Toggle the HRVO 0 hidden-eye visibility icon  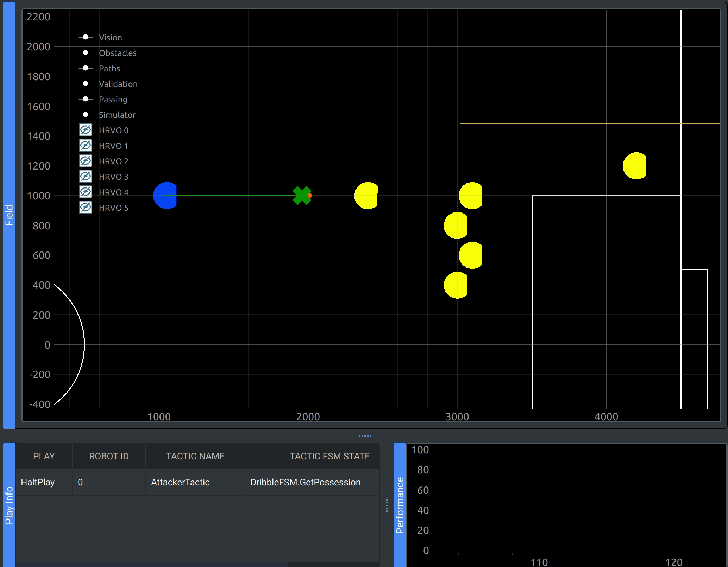tap(85, 130)
